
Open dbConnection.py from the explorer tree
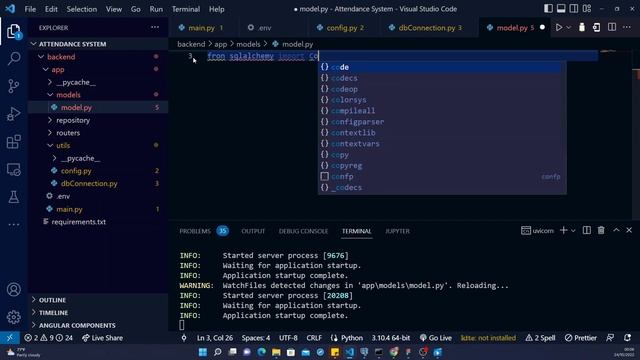click(89, 183)
